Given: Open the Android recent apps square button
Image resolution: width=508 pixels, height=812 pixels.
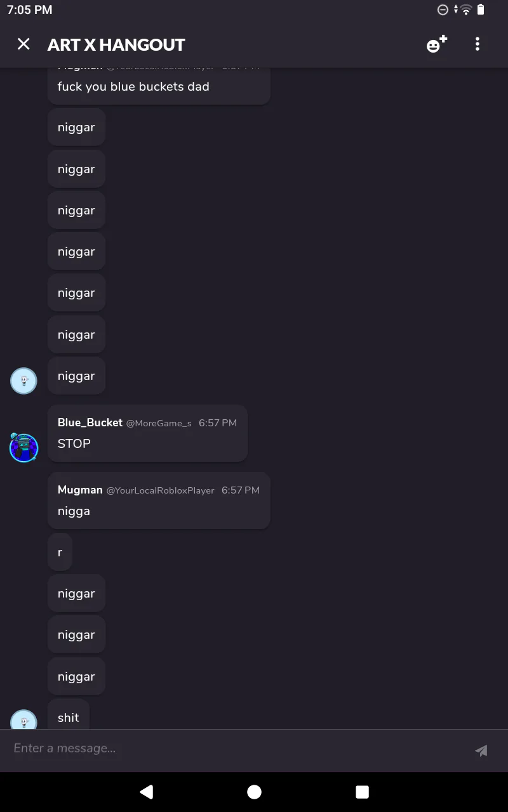Looking at the screenshot, I should (x=362, y=792).
